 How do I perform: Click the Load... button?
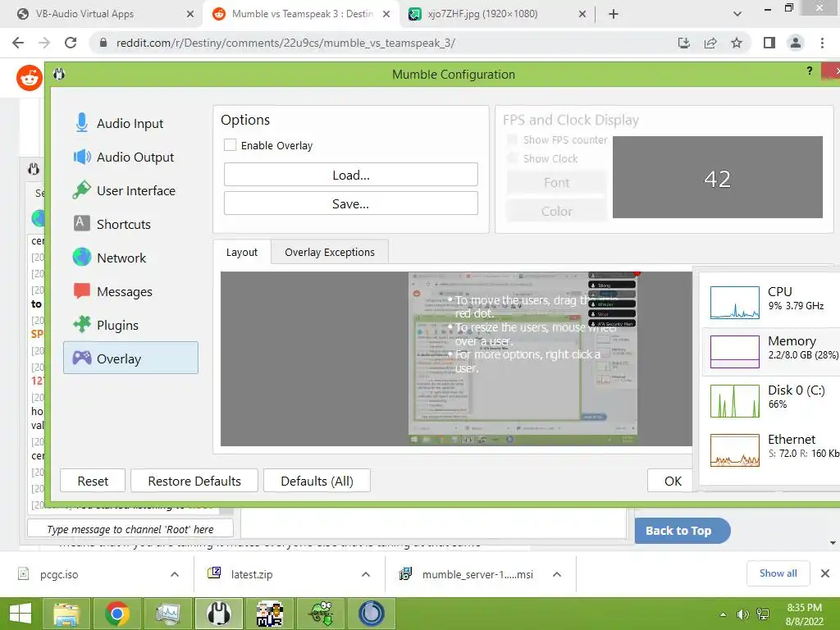tap(351, 175)
